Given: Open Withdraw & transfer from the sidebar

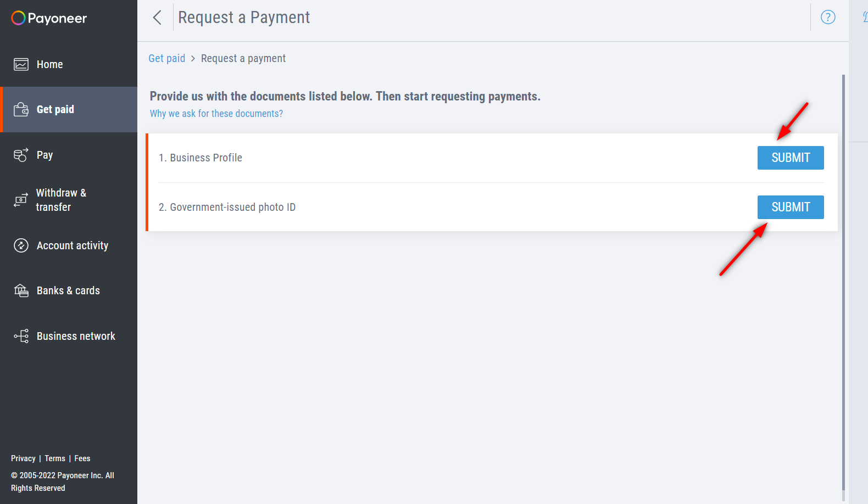Looking at the screenshot, I should tap(21, 200).
